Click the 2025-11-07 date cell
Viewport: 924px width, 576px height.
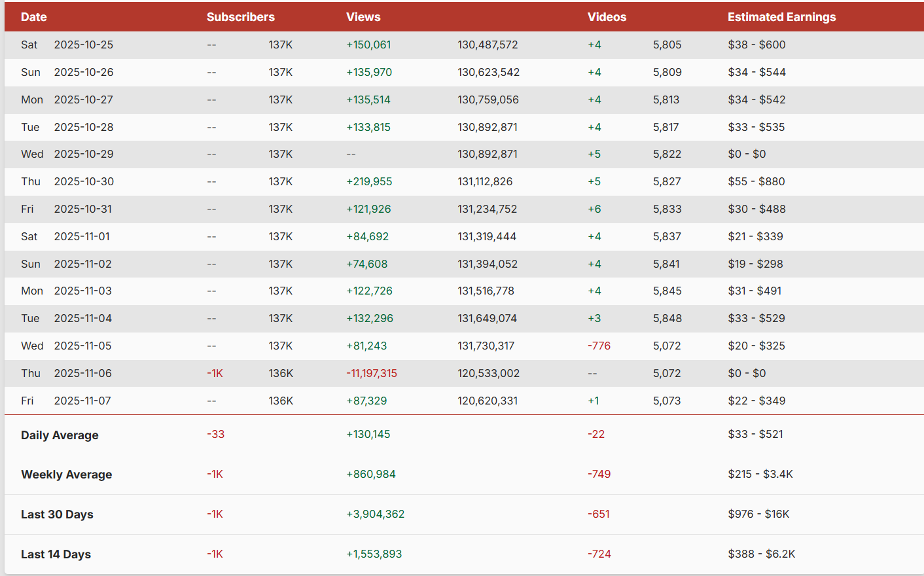tap(82, 401)
